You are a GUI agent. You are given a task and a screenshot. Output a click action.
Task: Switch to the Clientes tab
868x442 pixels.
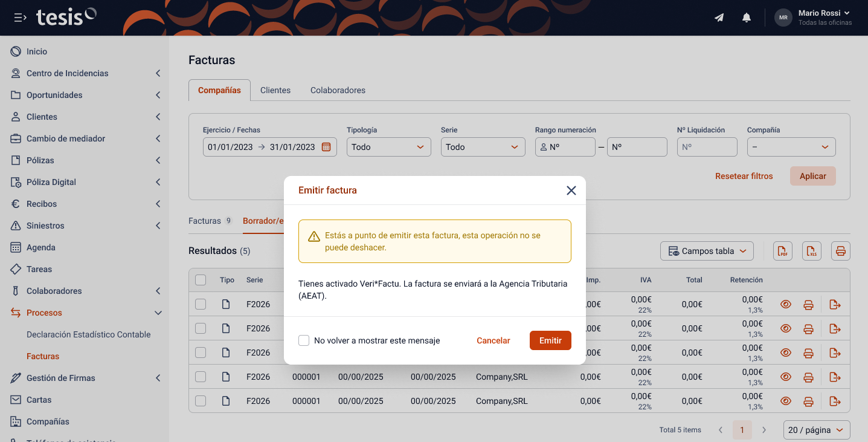[x=275, y=90]
